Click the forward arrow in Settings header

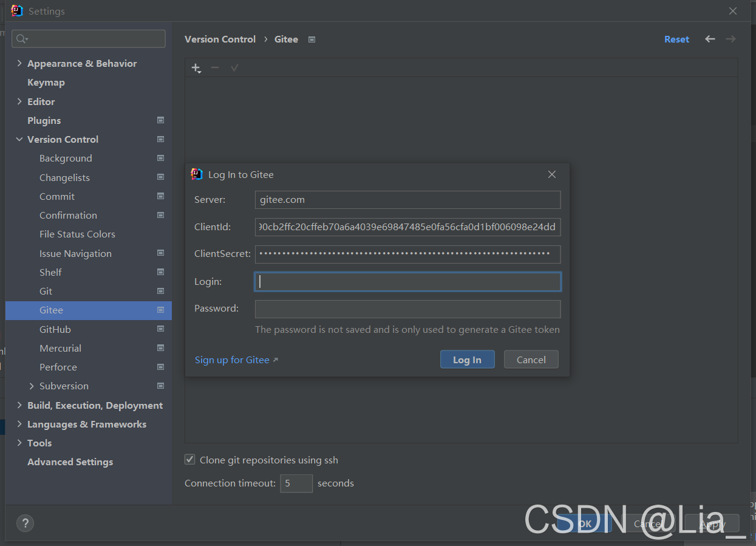(730, 39)
